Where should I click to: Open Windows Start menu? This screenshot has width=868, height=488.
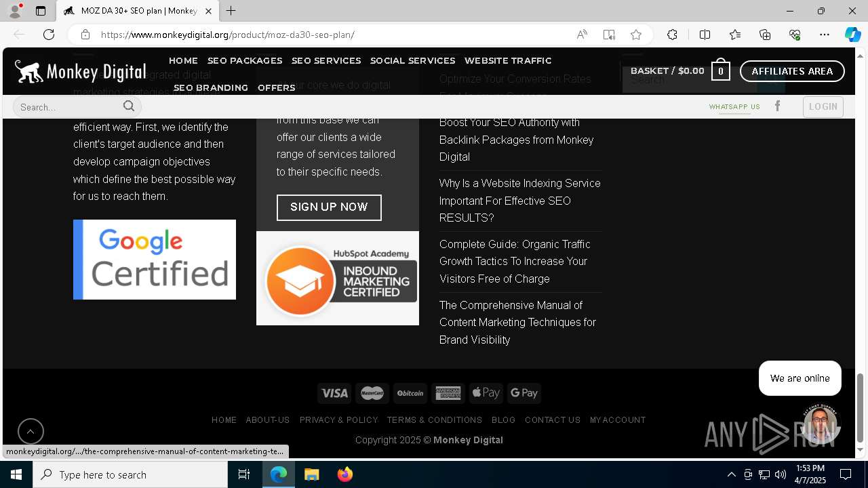tap(16, 474)
